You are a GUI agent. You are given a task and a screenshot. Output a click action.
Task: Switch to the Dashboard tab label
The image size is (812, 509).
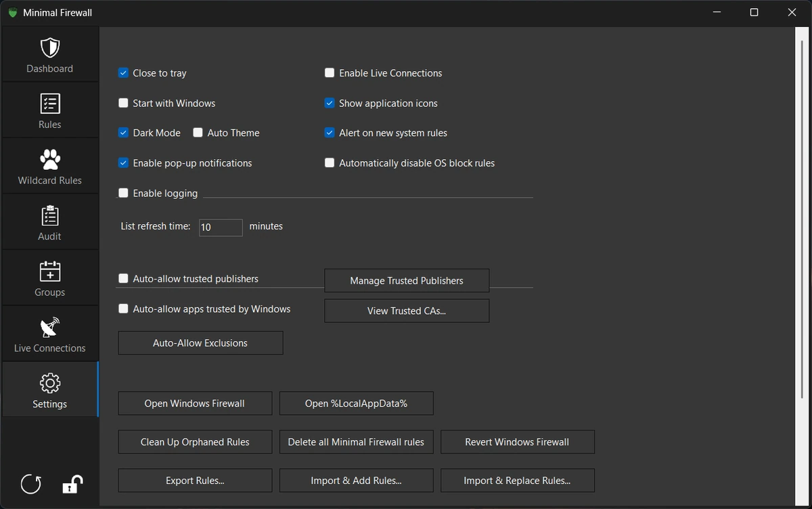click(50, 68)
